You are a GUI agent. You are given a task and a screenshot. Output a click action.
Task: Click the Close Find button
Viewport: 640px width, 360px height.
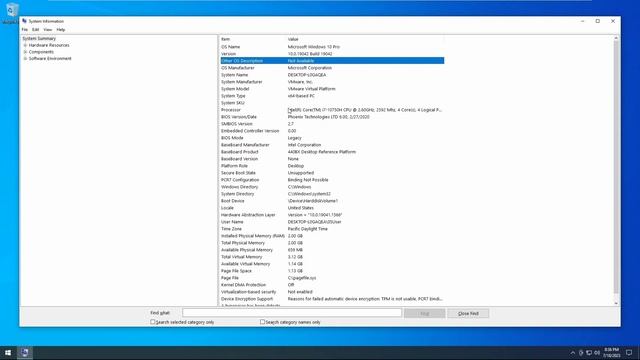tap(468, 313)
